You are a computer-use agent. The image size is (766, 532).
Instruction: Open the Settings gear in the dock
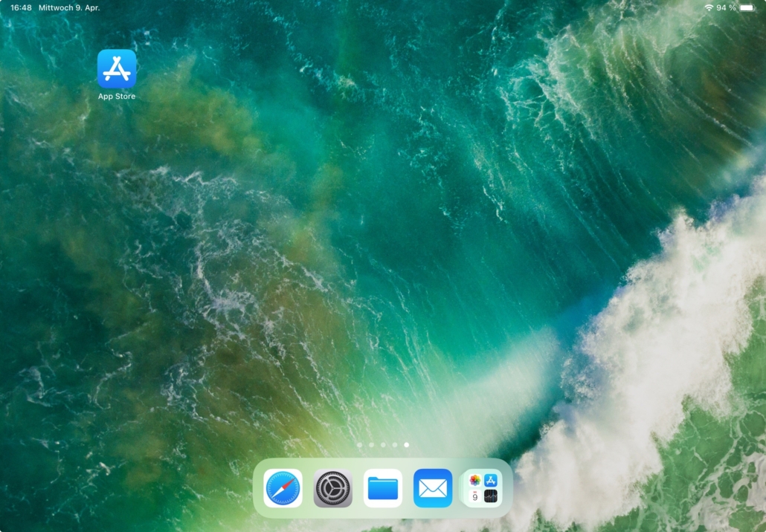click(x=332, y=488)
